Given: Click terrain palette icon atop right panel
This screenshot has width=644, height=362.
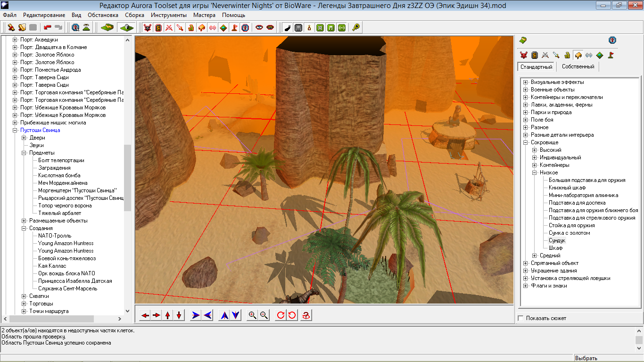Looking at the screenshot, I should pos(523,40).
